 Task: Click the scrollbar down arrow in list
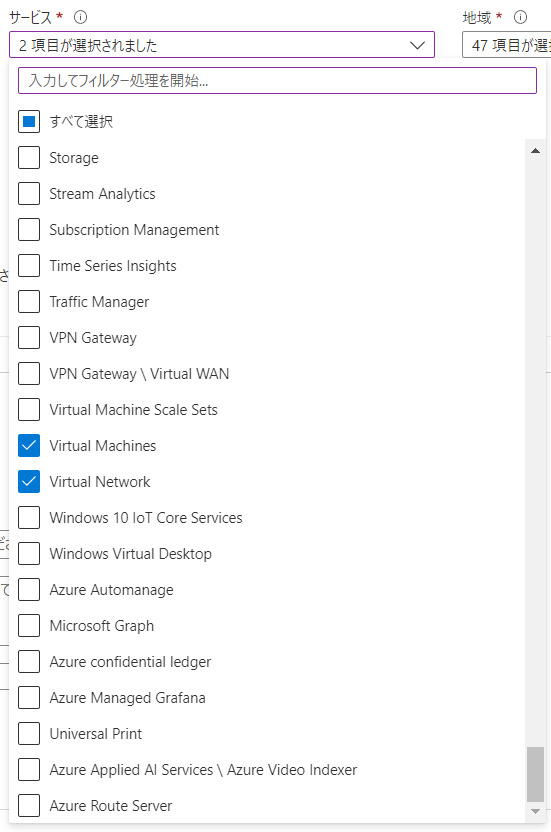pyautogui.click(x=535, y=811)
